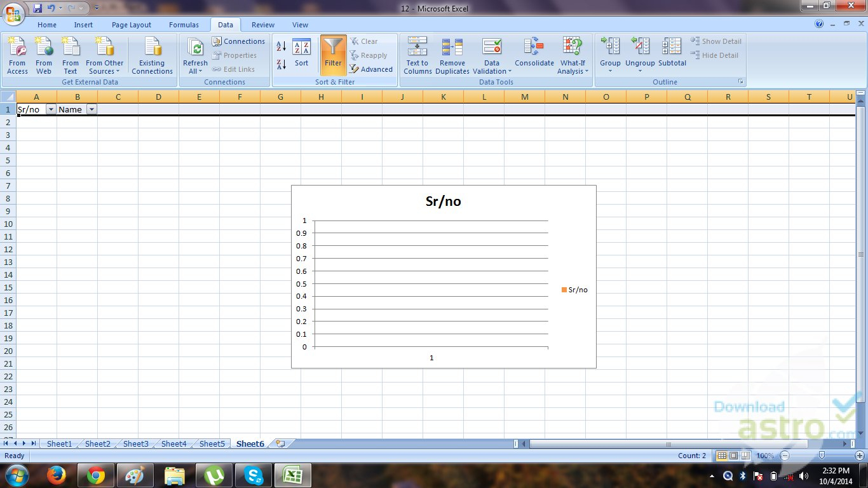
Task: Click the Text to Columns icon
Action: (x=417, y=55)
